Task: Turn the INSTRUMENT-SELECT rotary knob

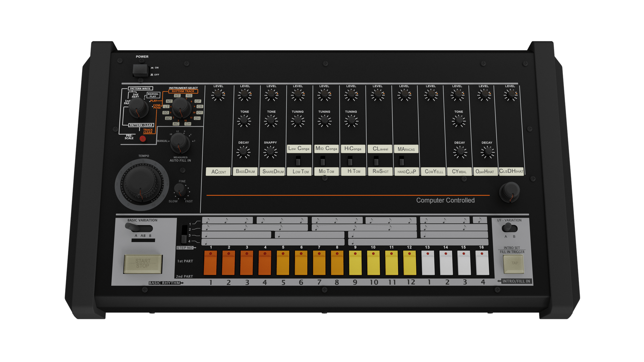Action: [x=181, y=108]
